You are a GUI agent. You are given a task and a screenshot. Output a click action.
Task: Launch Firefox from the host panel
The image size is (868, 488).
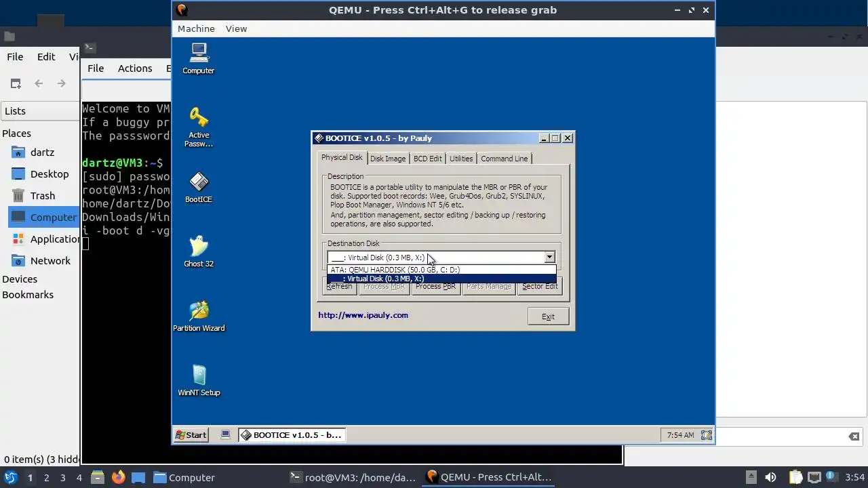[118, 477]
